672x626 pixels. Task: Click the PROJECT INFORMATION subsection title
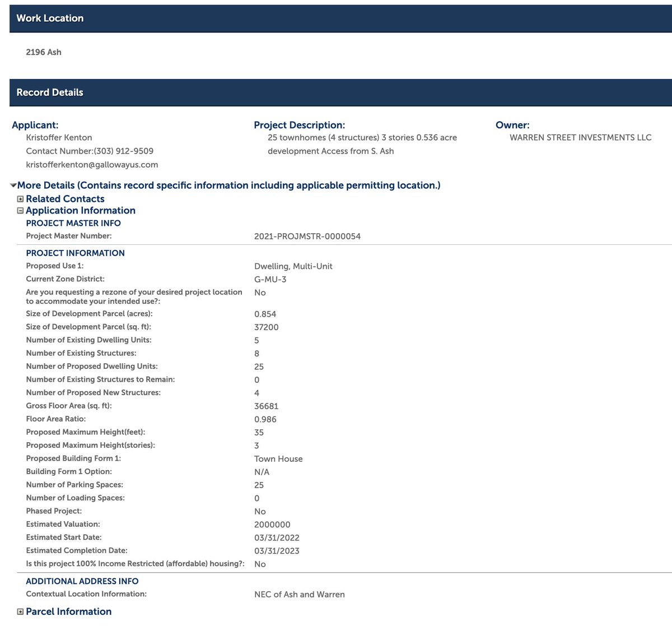click(x=75, y=253)
